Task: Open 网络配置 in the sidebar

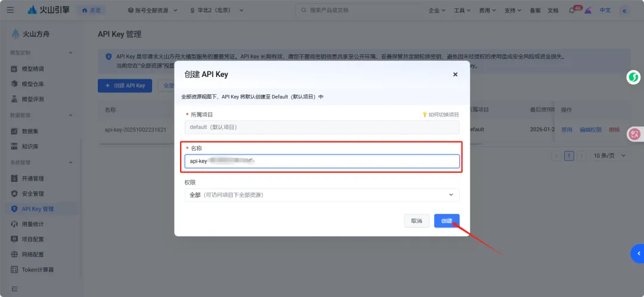Action: (33, 254)
